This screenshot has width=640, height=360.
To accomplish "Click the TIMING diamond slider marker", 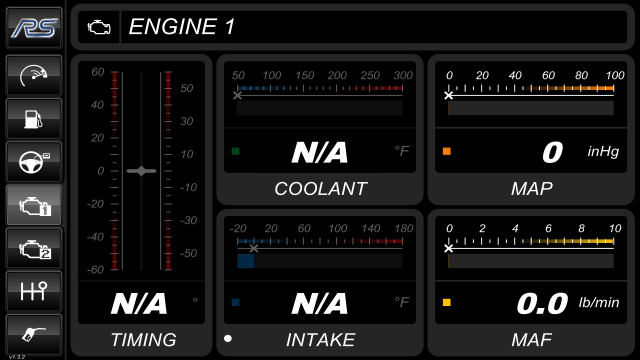I will (141, 171).
